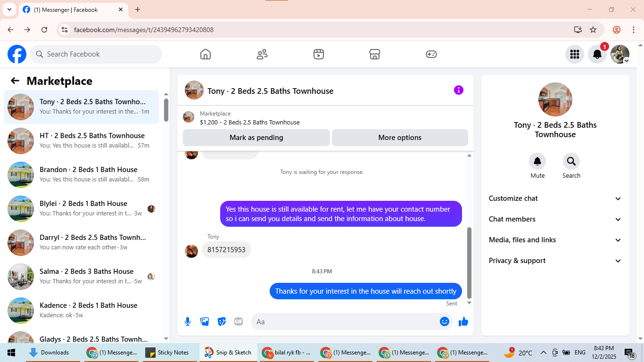Open the Brandon 2 Beds 1 Bath conversation
This screenshot has height=362, width=644.
[x=82, y=175]
